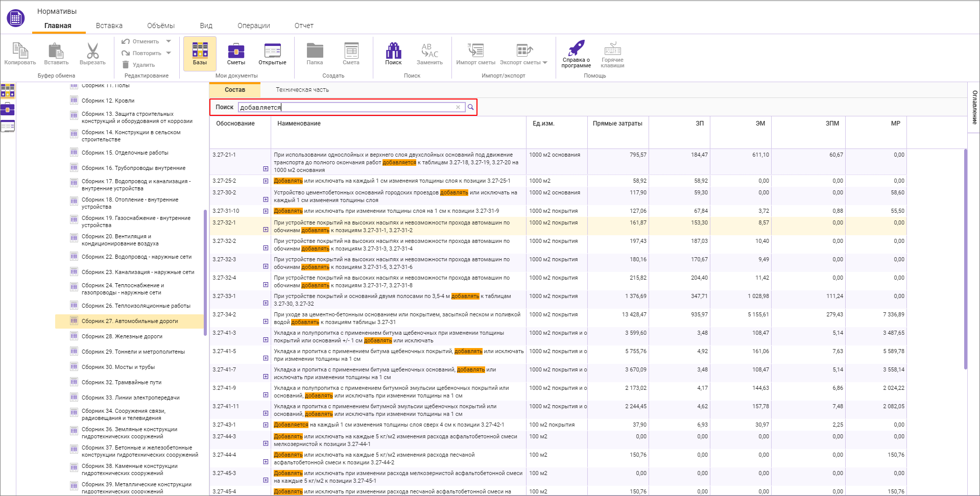Click cell value 13 428,47
Screen dimensions: 980x496
coord(634,314)
